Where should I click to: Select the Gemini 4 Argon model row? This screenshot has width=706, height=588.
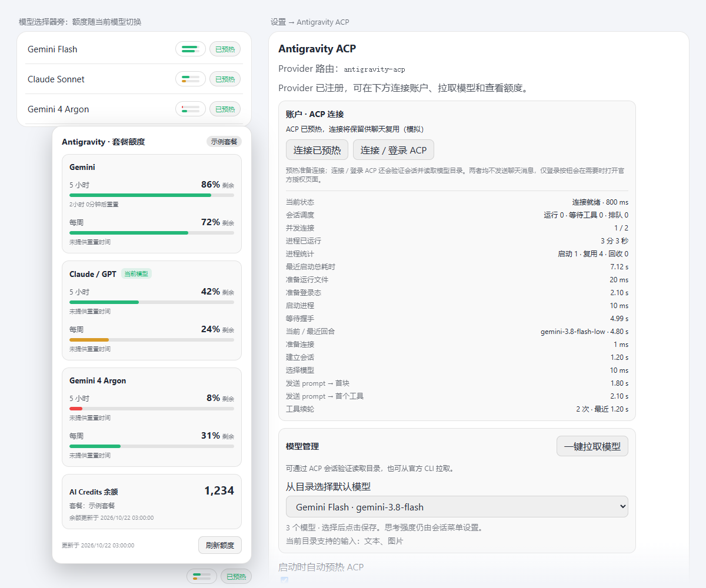(134, 109)
